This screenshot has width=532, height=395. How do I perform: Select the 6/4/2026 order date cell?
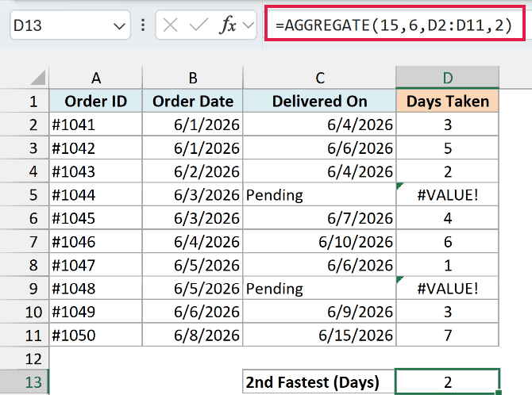[193, 241]
